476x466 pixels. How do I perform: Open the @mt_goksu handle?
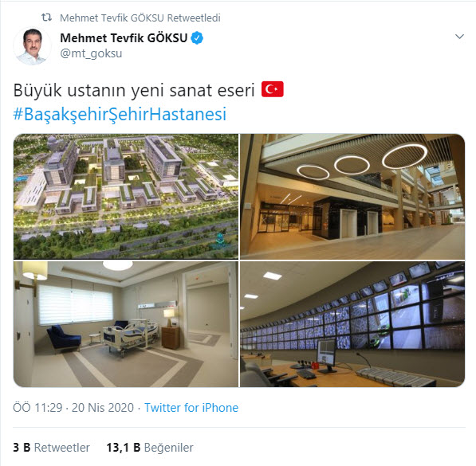click(x=91, y=53)
